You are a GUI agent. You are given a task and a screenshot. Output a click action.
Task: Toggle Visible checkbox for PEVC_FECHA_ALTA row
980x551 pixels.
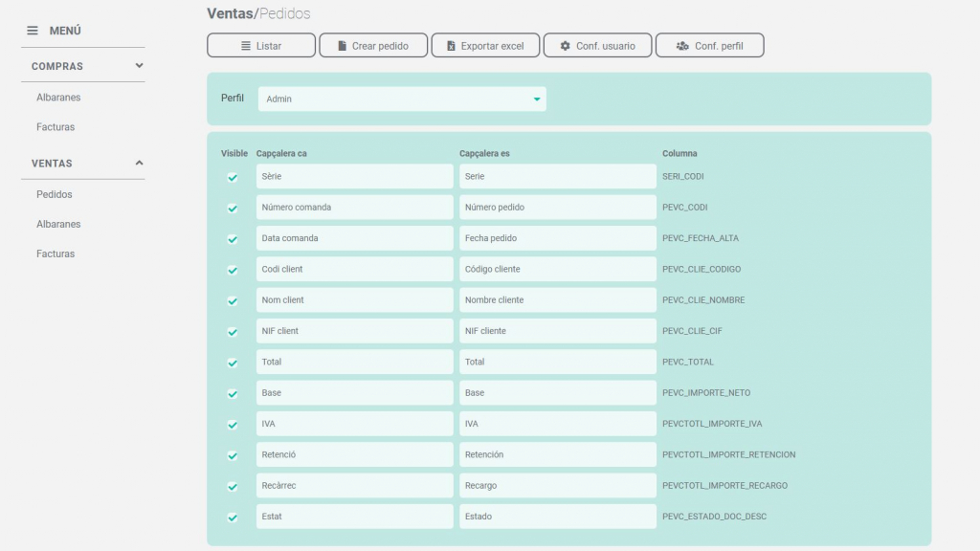(x=233, y=239)
